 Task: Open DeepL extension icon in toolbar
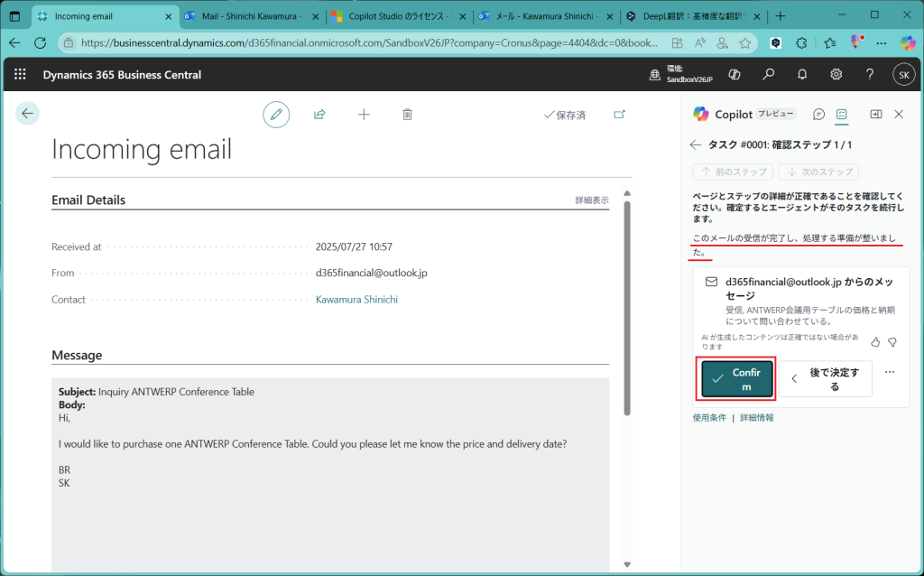(776, 42)
